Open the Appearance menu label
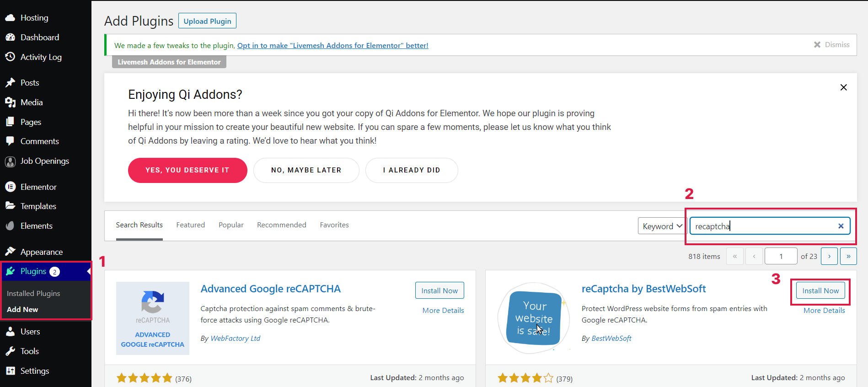This screenshot has width=868, height=387. 42,252
